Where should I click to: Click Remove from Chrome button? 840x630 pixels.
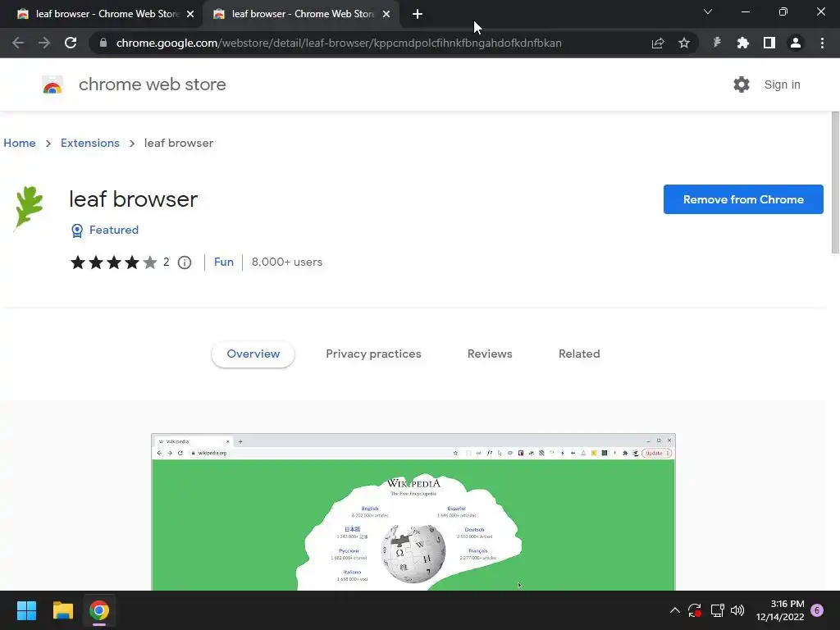[743, 199]
